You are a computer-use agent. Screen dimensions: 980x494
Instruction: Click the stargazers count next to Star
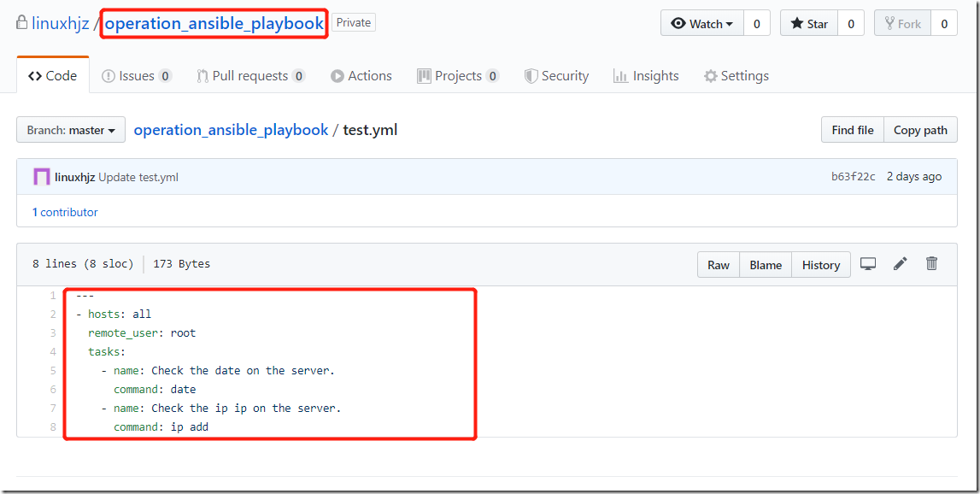point(851,24)
